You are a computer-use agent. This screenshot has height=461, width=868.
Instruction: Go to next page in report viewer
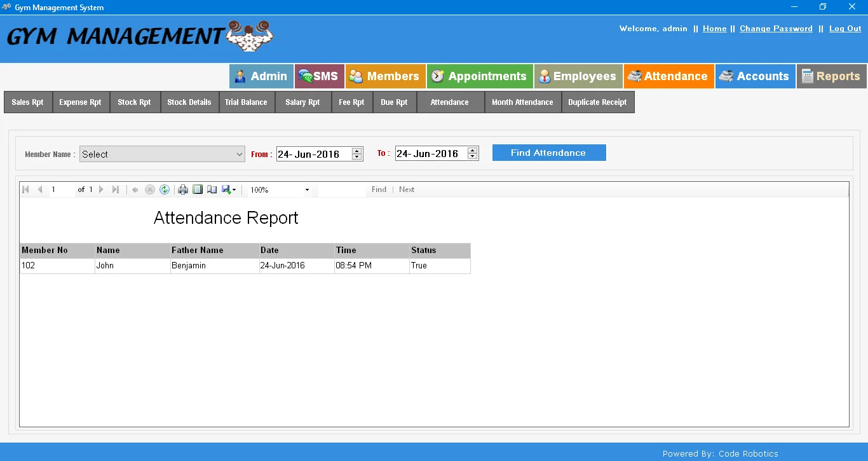101,189
